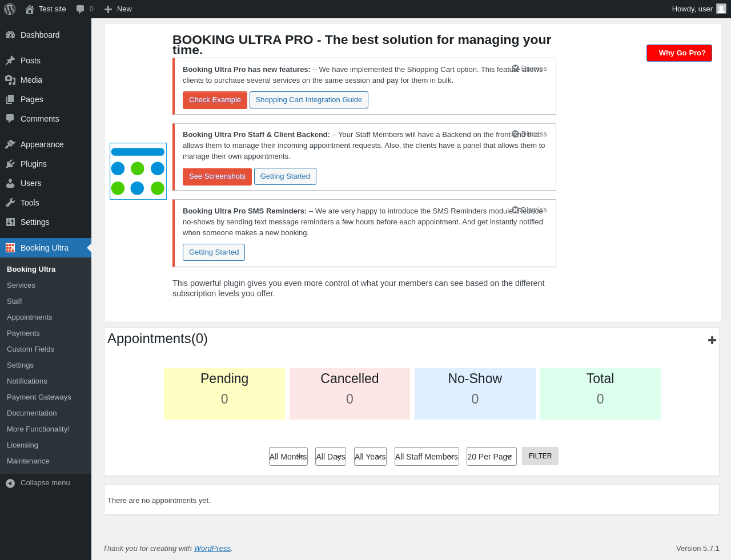Open the Appearance menu
The height and width of the screenshot is (560, 731).
tap(42, 144)
